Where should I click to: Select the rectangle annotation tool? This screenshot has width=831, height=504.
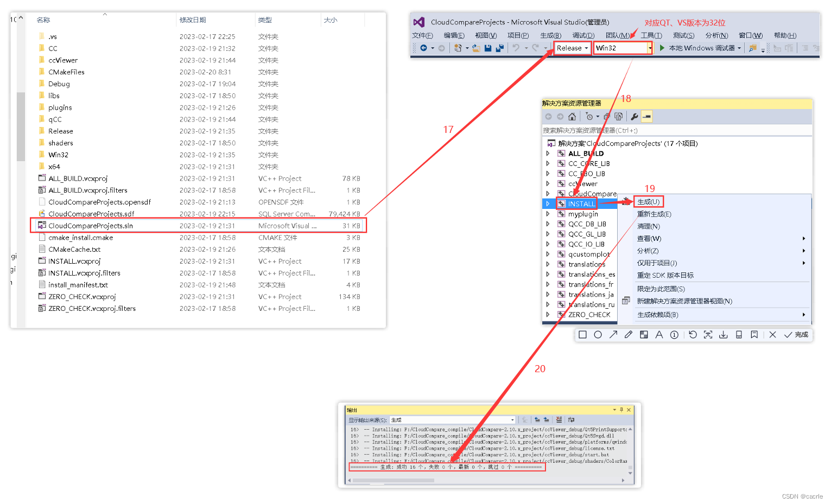582,335
